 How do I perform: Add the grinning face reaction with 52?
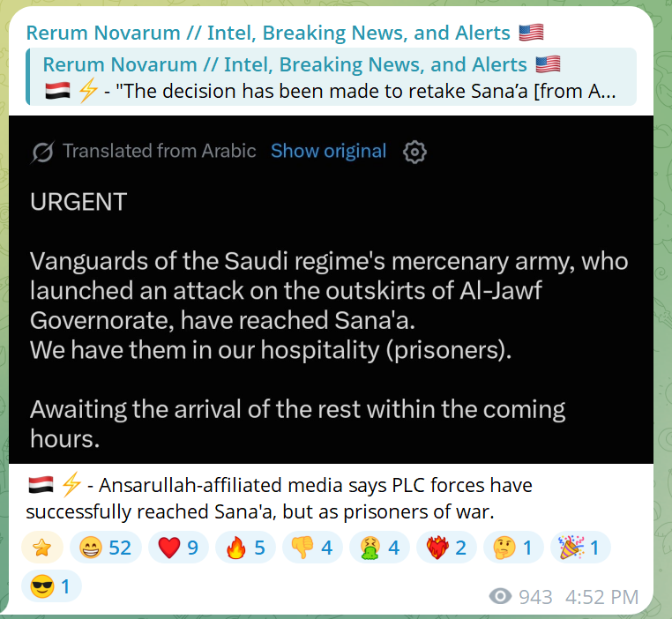point(106,548)
